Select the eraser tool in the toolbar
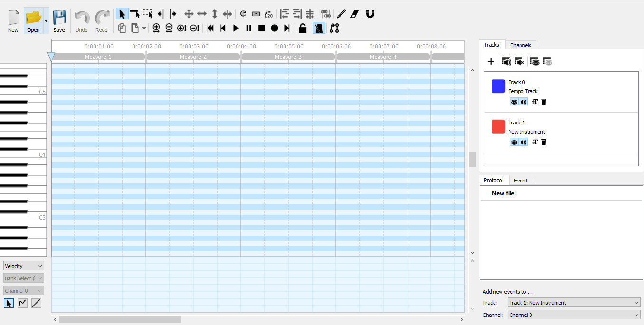644x325 pixels. 354,14
